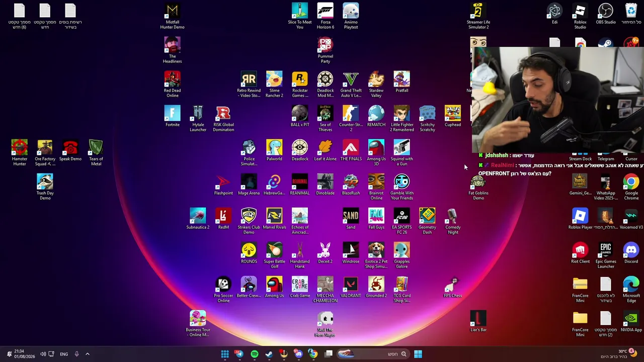Select the Trash Day Demo shortcut

45,187
